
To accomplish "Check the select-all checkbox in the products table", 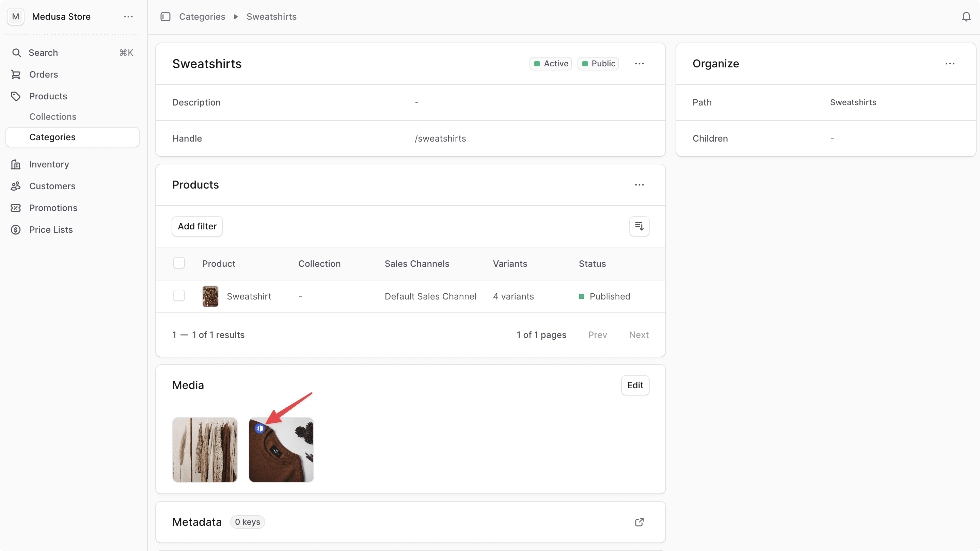I will tap(179, 262).
